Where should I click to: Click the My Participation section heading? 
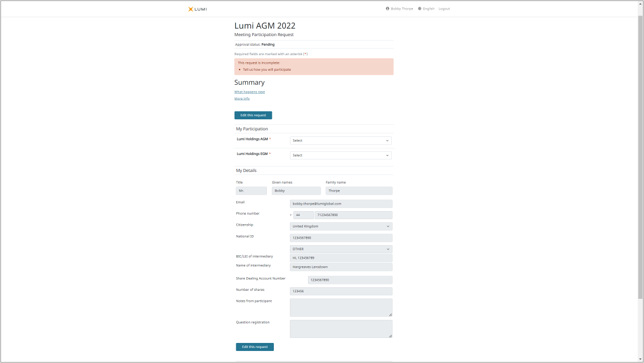[252, 129]
